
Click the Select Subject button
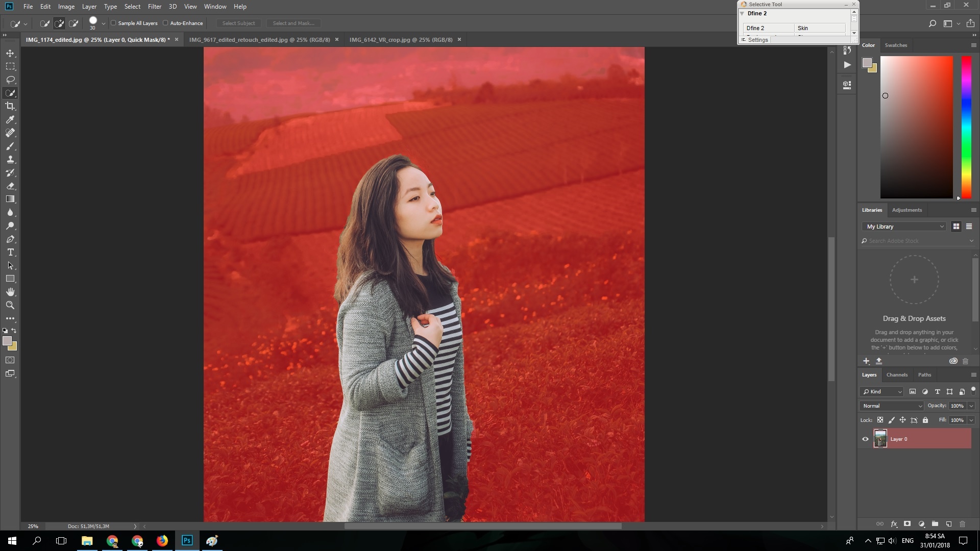(238, 23)
